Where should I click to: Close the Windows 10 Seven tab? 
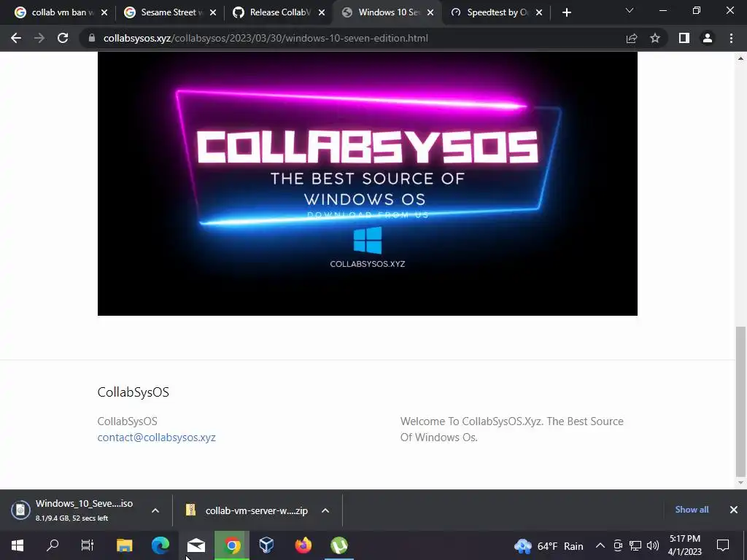pyautogui.click(x=430, y=12)
